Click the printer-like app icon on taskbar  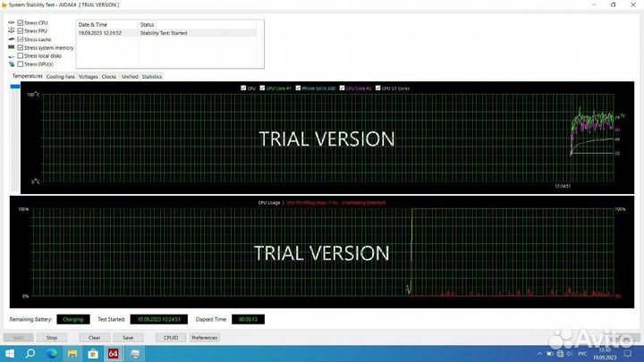point(134,354)
